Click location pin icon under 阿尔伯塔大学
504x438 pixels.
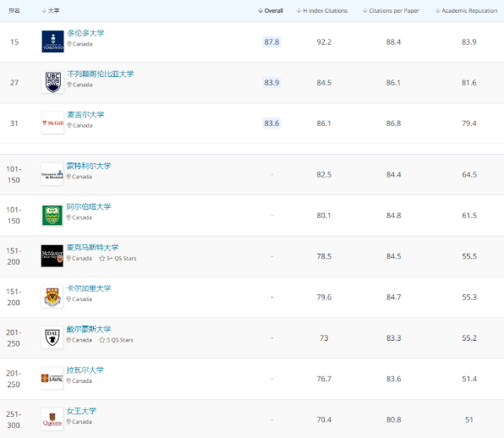point(68,217)
